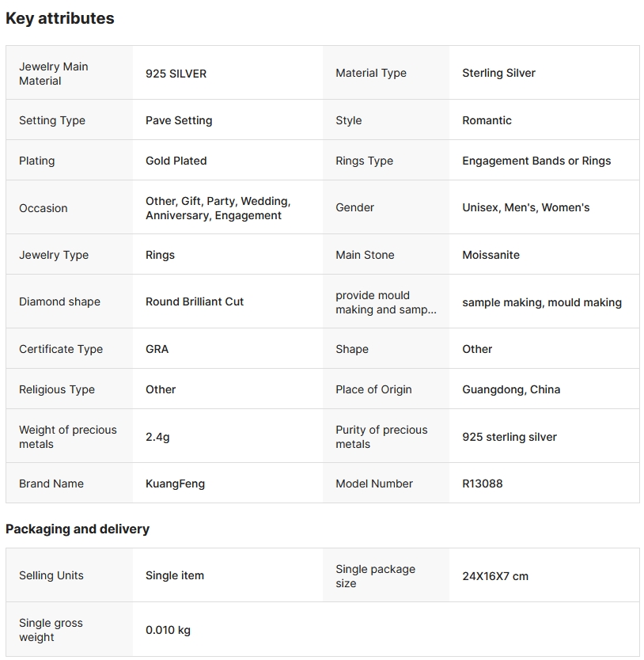The image size is (644, 660).
Task: Click the 925 SILVER material value
Action: [176, 74]
